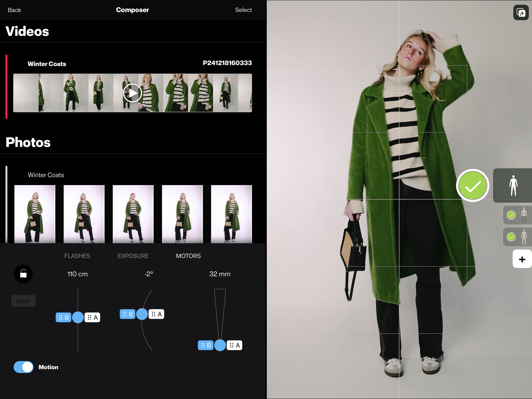Open the first Winter Coats photo thumbnail
Image resolution: width=532 pixels, height=399 pixels.
pyautogui.click(x=35, y=214)
